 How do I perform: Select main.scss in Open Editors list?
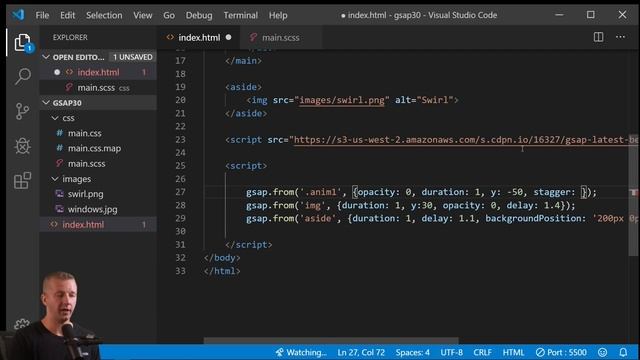pos(98,88)
